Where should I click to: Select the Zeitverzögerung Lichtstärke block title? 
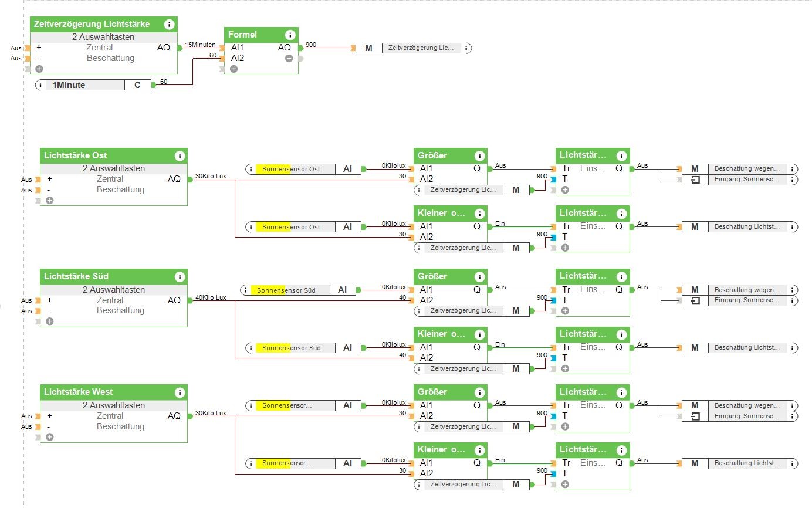click(x=92, y=25)
